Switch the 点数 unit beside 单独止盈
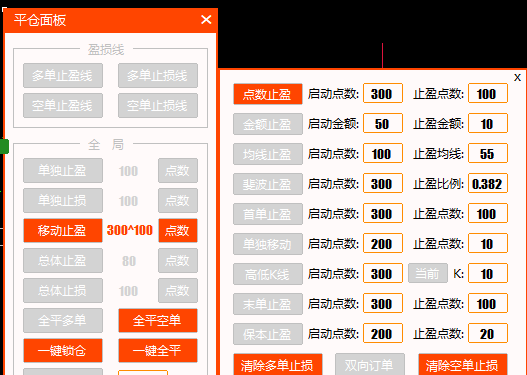The width and height of the screenshot is (527, 375). 178,171
